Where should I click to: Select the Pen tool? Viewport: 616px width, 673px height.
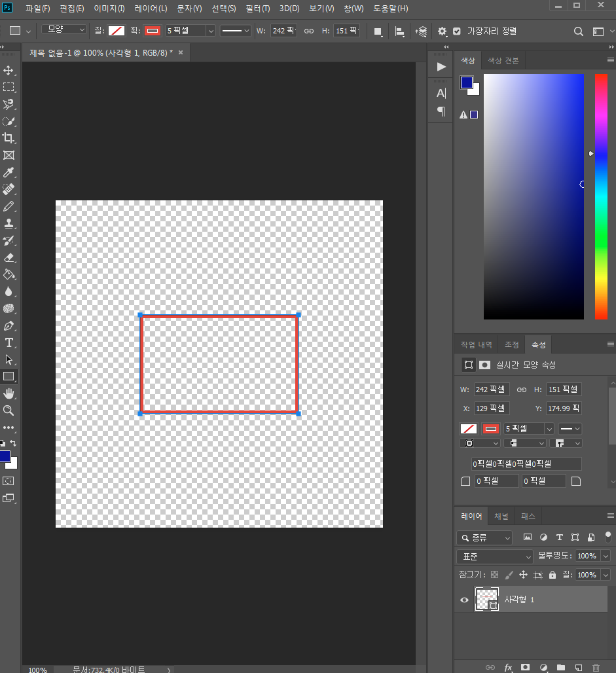pos(9,326)
